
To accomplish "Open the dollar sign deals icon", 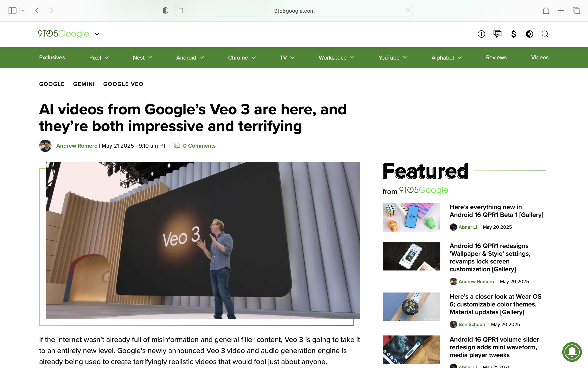I will coord(513,34).
